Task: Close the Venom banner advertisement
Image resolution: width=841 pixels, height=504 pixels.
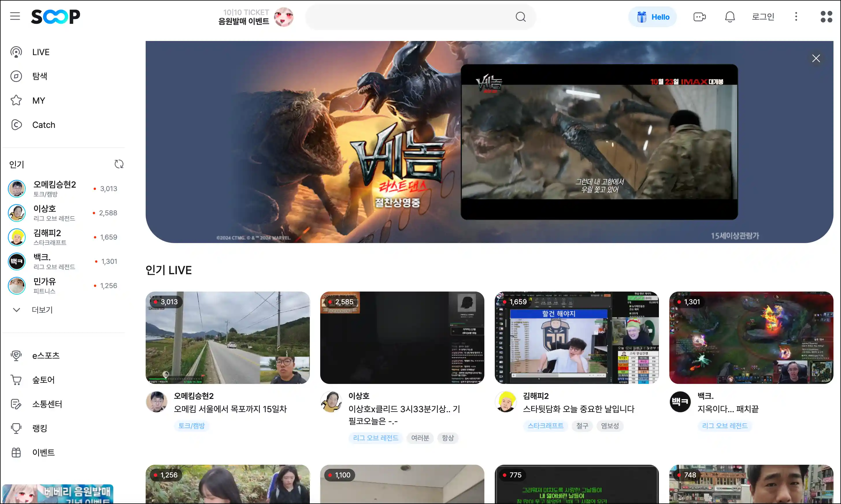Action: (816, 58)
